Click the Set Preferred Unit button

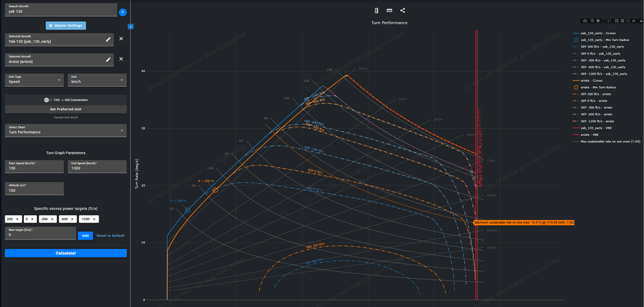point(66,109)
